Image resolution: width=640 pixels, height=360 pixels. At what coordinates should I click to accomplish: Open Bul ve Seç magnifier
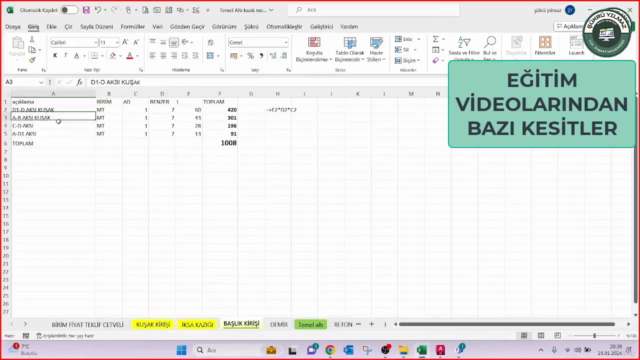tap(490, 49)
